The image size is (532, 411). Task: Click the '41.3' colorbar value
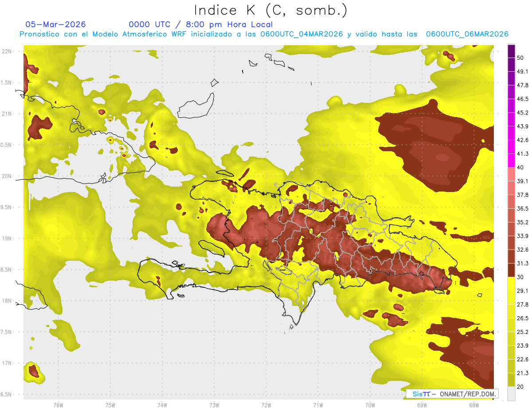pyautogui.click(x=523, y=154)
